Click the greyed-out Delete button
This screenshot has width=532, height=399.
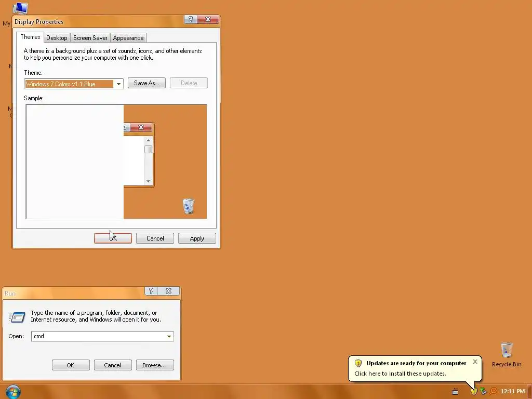189,83
